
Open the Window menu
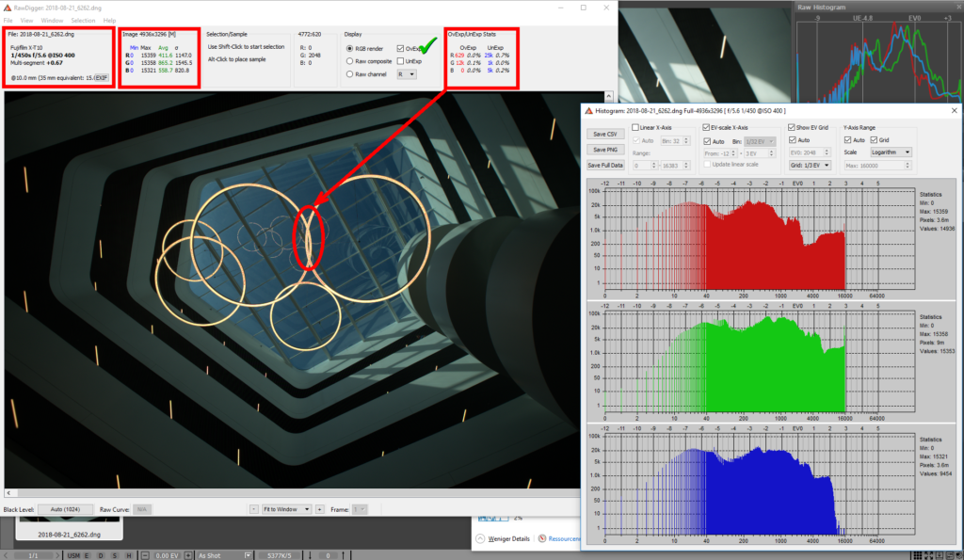click(53, 20)
